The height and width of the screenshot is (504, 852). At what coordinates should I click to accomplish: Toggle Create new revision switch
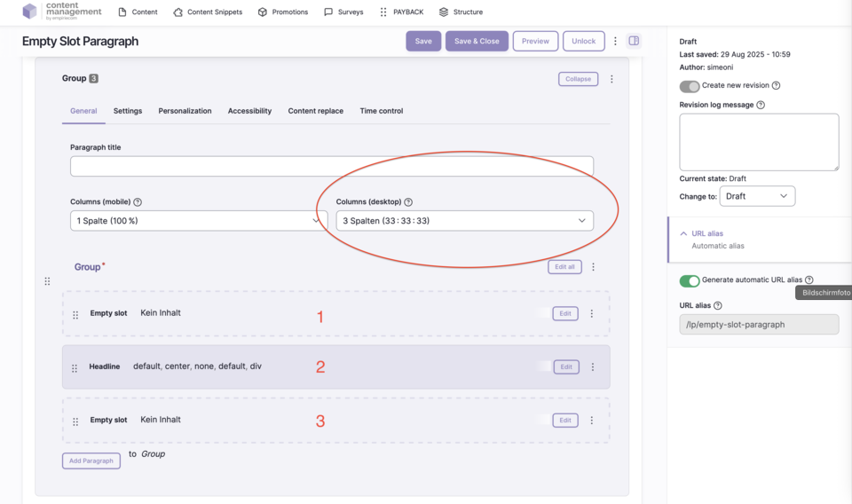coord(690,86)
